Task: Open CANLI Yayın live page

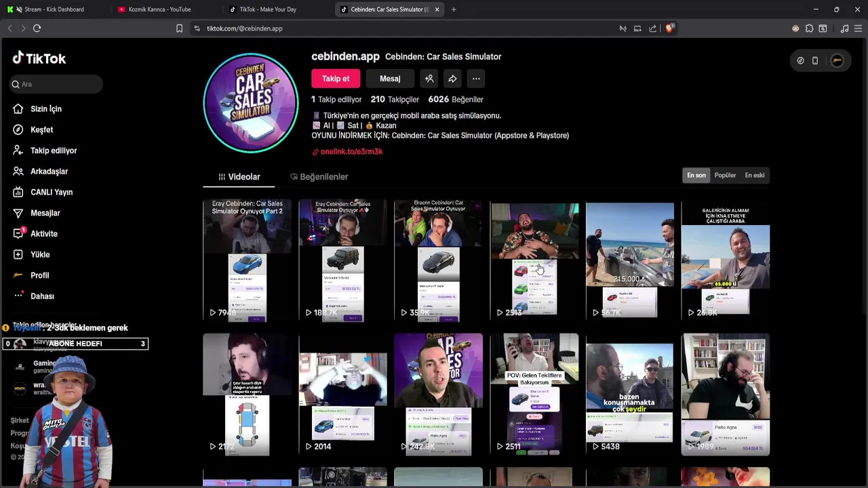Action: [42, 192]
